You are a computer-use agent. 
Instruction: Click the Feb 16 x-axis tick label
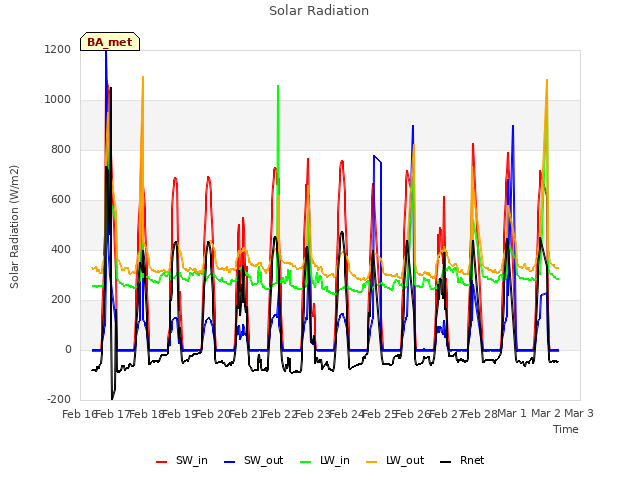(79, 414)
